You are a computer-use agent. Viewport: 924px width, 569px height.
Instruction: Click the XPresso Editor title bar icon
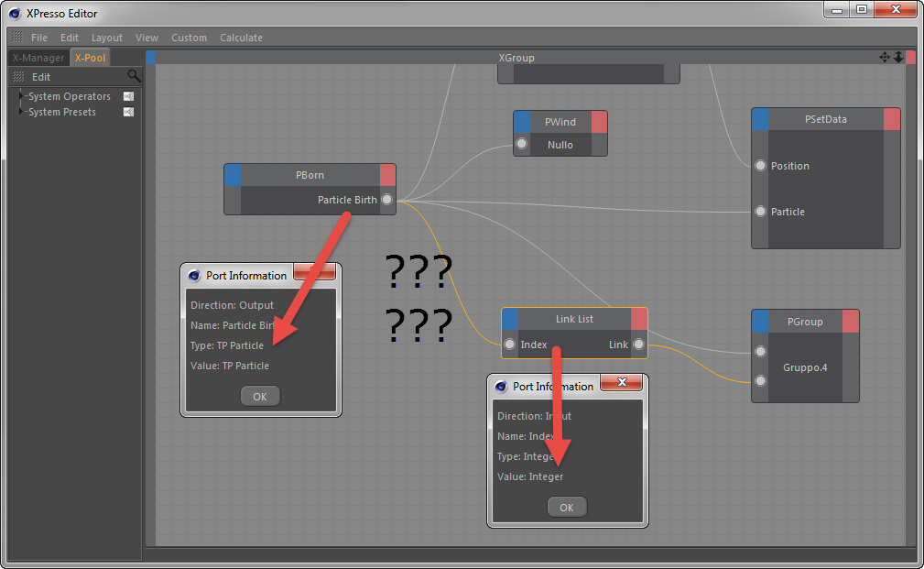coord(14,13)
